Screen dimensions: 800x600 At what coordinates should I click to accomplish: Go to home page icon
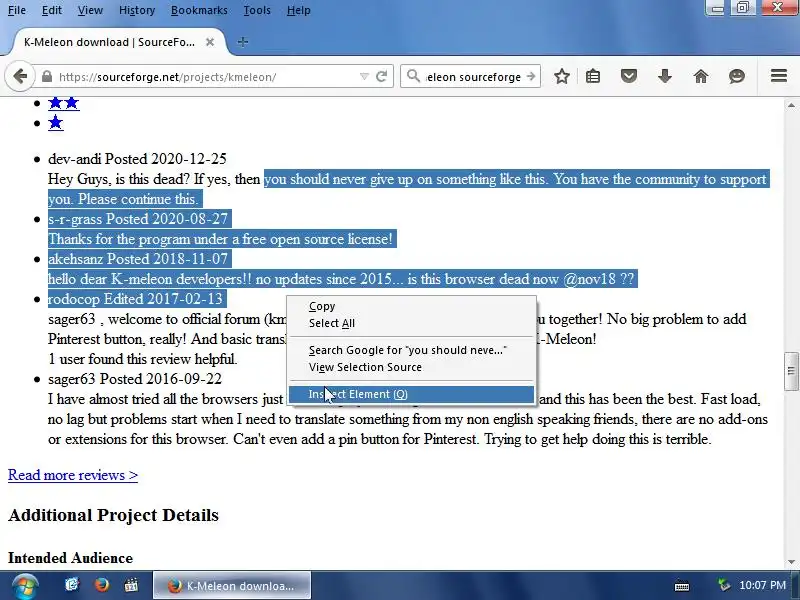tap(701, 77)
